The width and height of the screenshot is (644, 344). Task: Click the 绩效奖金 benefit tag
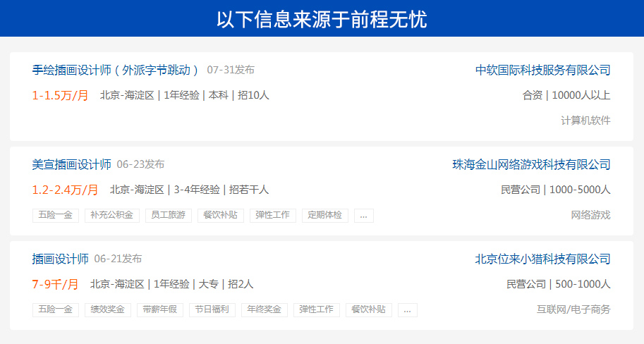(107, 310)
